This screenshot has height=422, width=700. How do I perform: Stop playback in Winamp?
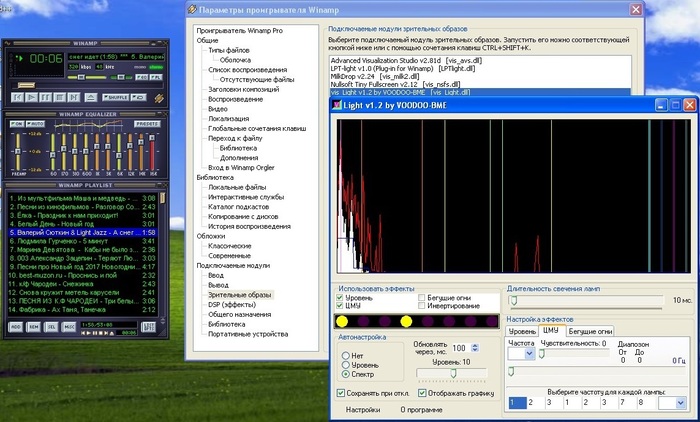click(x=60, y=97)
